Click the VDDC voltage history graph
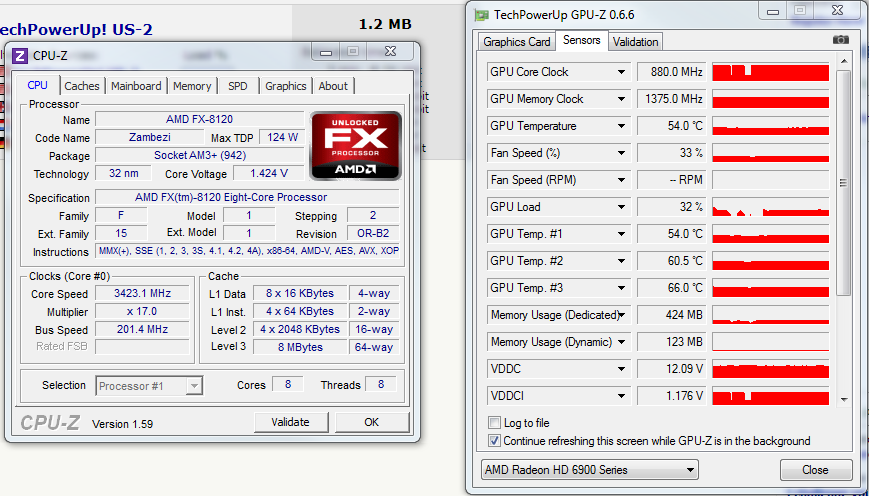 (770, 369)
